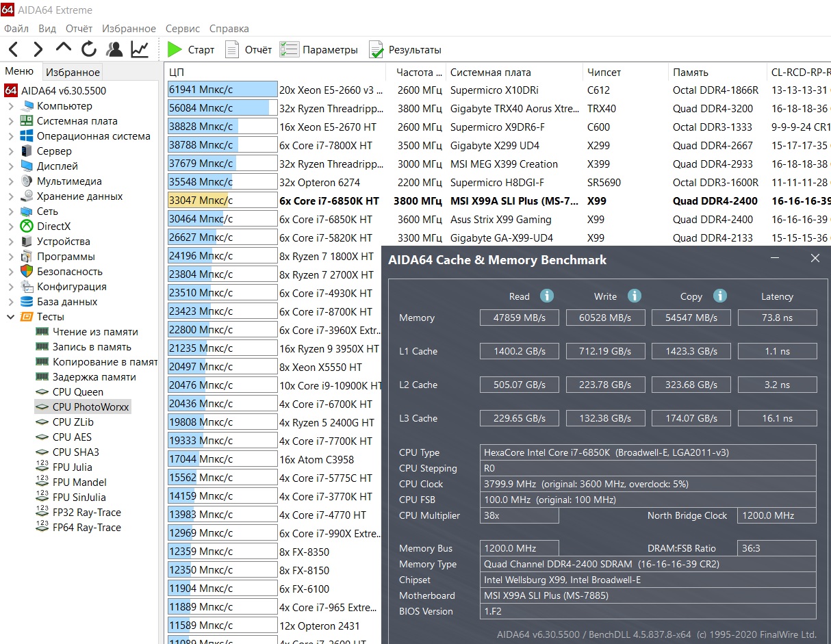Expand the Операционная система node
This screenshot has height=644, width=831.
tap(11, 136)
